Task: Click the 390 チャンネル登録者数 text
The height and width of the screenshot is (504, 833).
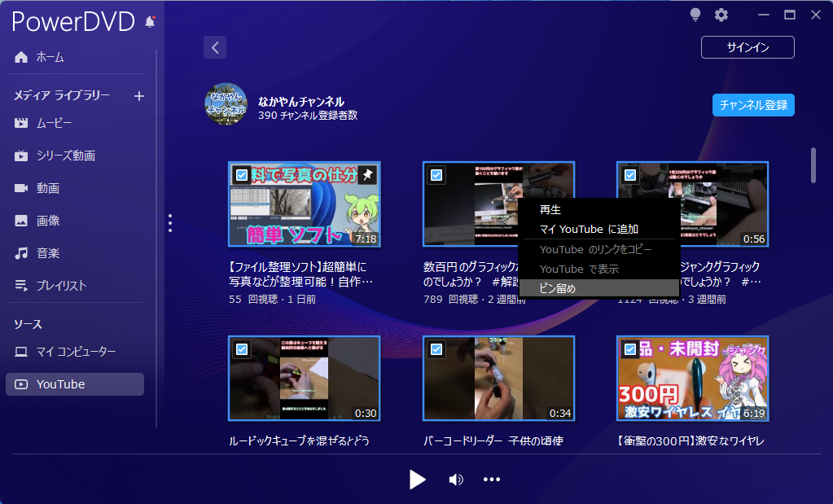Action: click(x=308, y=116)
